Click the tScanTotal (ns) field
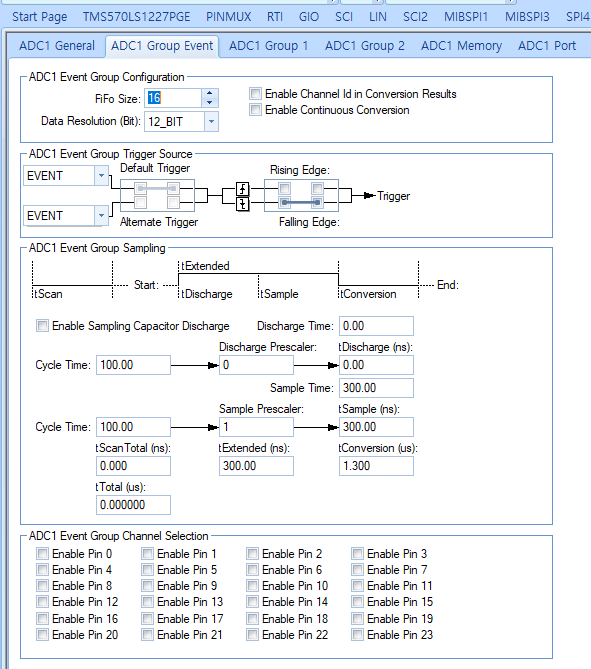The width and height of the screenshot is (591, 669). pos(133,466)
